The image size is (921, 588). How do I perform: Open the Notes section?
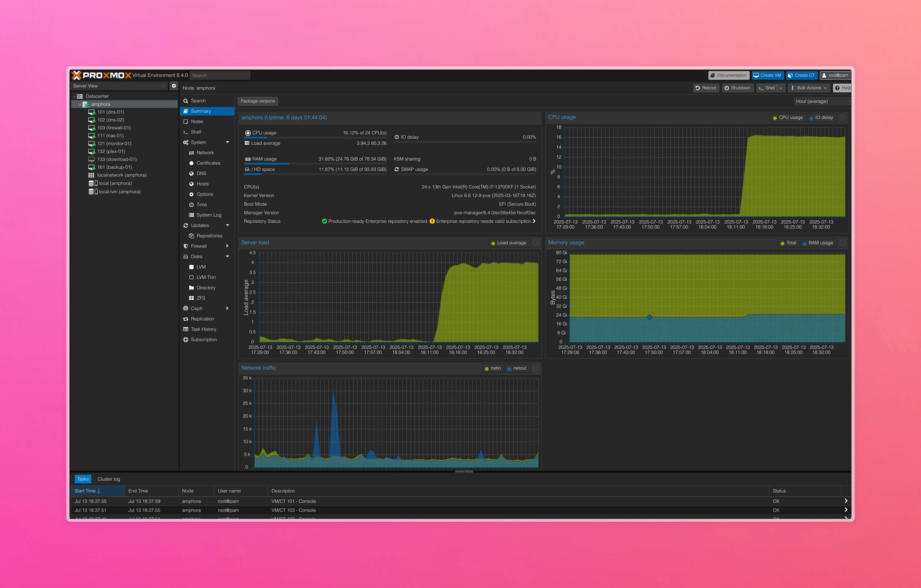[207, 122]
